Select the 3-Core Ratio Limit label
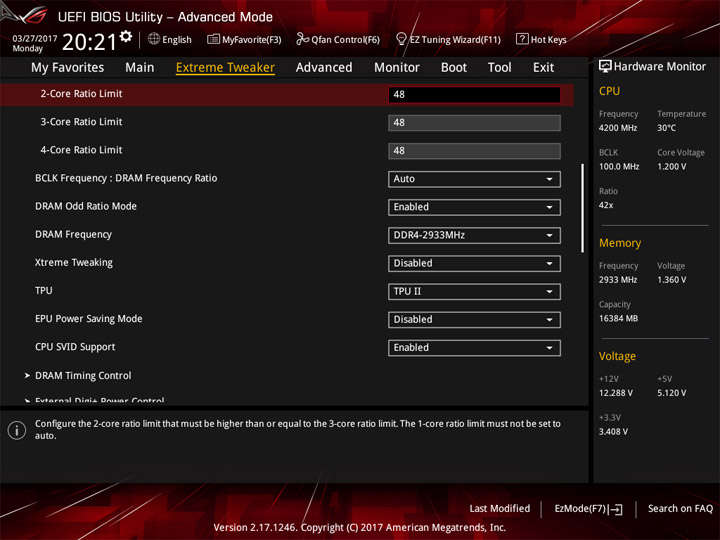 pyautogui.click(x=81, y=122)
